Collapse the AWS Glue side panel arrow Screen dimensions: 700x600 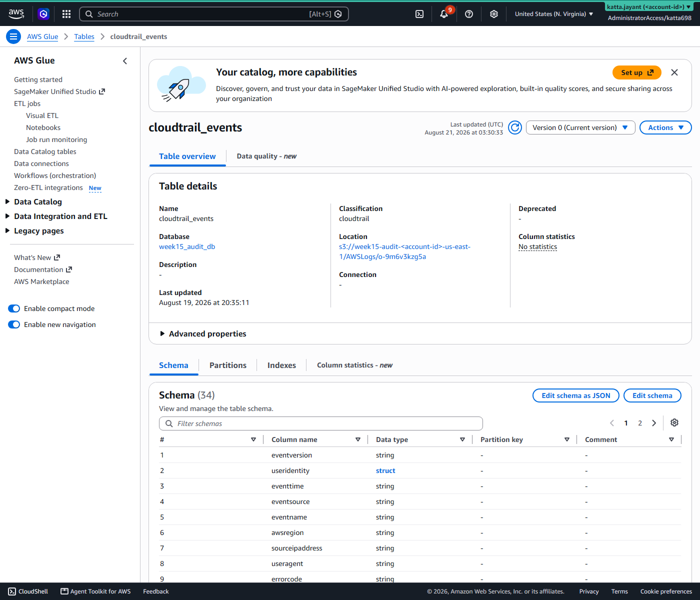pyautogui.click(x=125, y=61)
